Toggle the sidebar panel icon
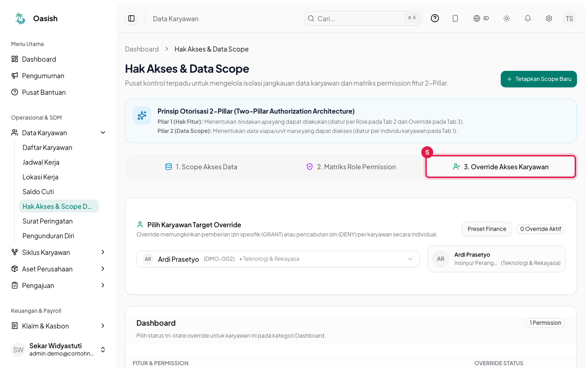Viewport: 588px width, 368px height. [131, 18]
